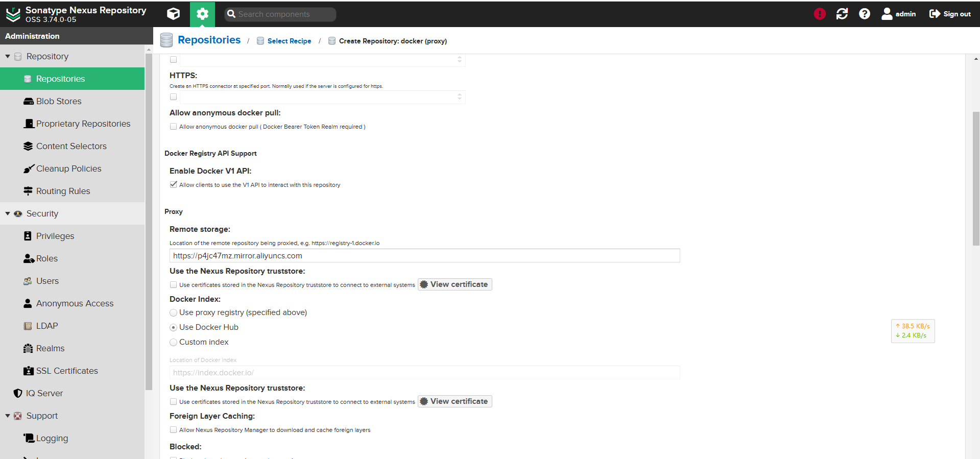Click the red system status alert icon

[x=820, y=14]
